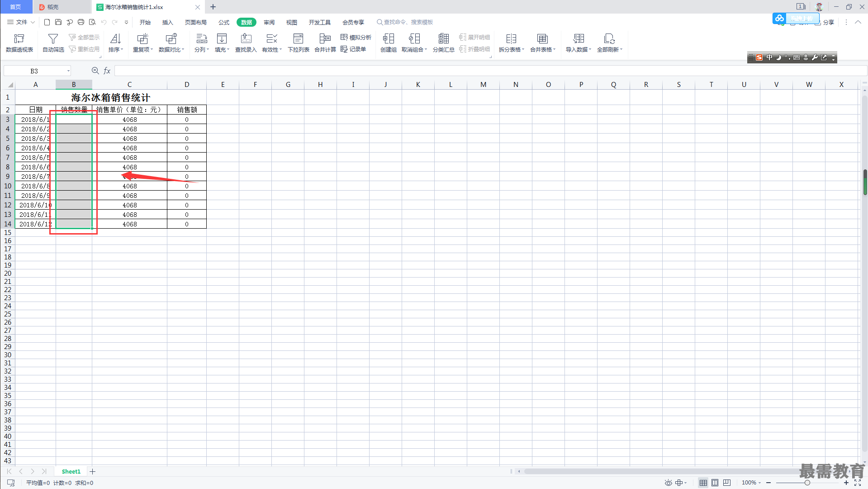Click the formula bar input field
868x489 pixels.
491,71
